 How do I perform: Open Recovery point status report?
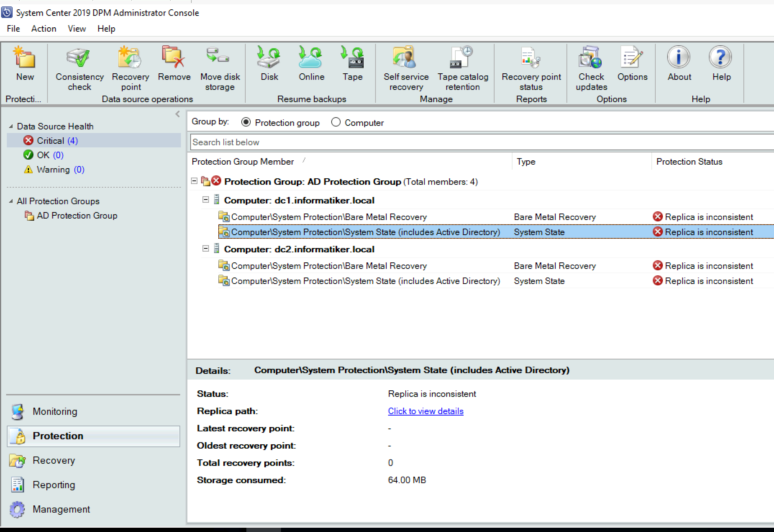click(531, 68)
